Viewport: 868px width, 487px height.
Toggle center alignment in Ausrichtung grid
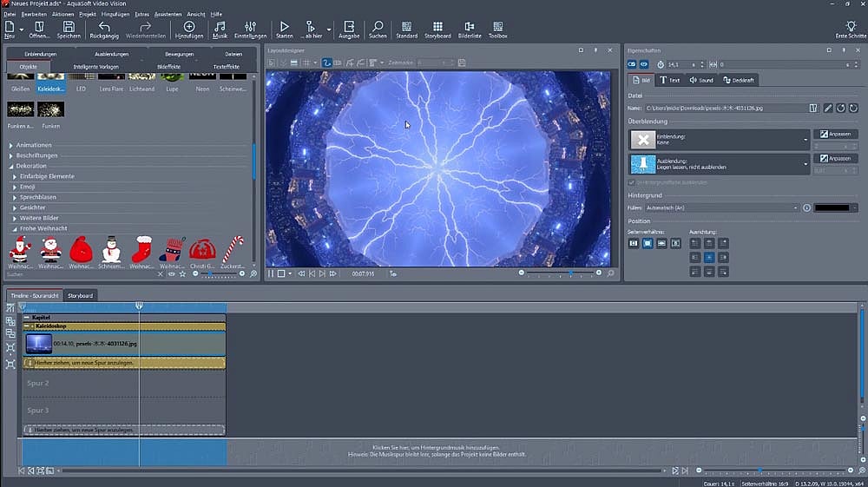click(709, 258)
